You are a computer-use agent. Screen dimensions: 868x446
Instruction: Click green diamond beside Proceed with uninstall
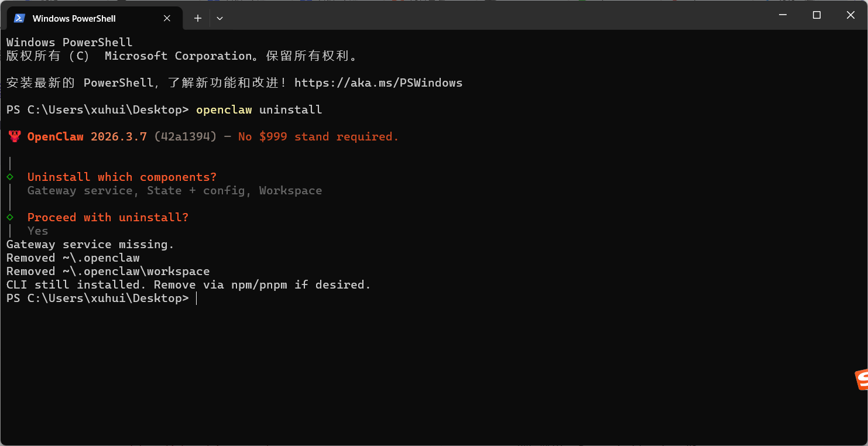click(10, 217)
